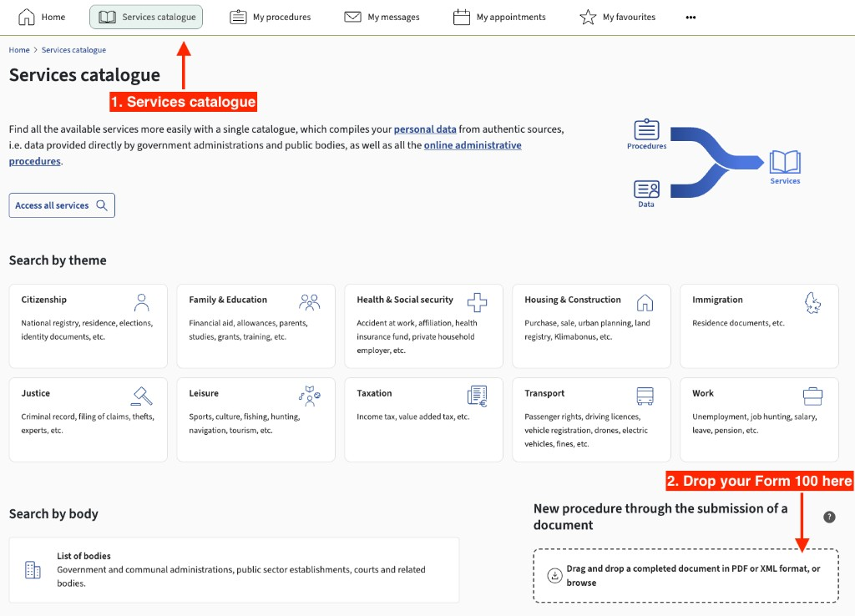This screenshot has width=855, height=616.
Task: Click the Access all services button
Action: 62,205
